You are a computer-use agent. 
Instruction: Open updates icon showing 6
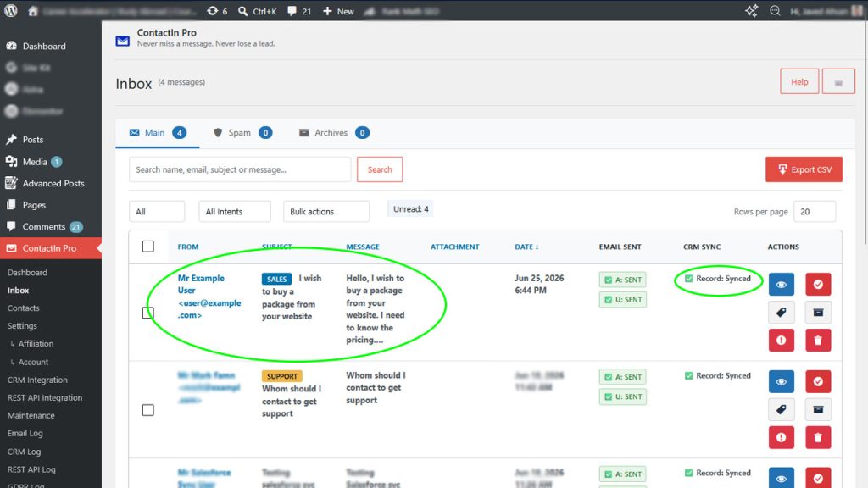pyautogui.click(x=217, y=10)
